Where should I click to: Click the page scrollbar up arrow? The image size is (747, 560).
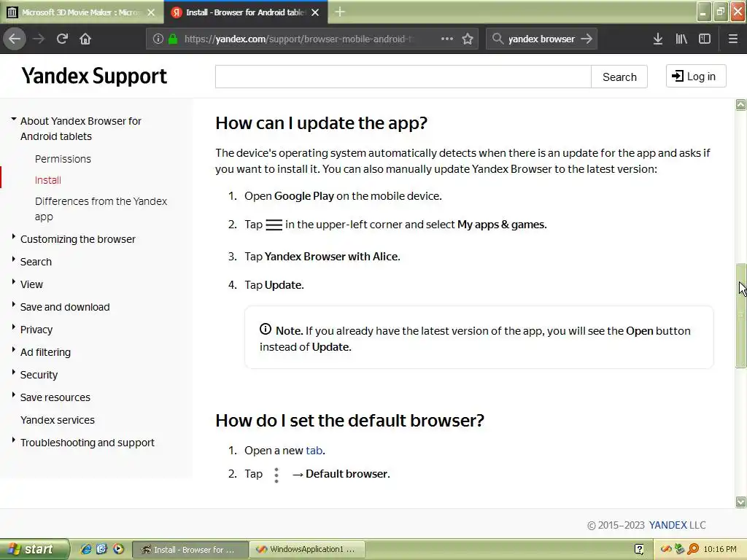(x=741, y=105)
